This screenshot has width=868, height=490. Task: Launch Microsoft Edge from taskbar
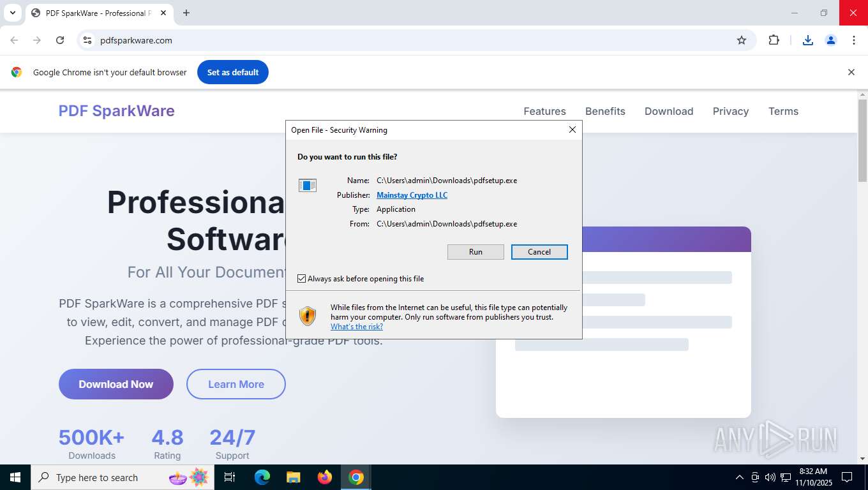(x=262, y=477)
